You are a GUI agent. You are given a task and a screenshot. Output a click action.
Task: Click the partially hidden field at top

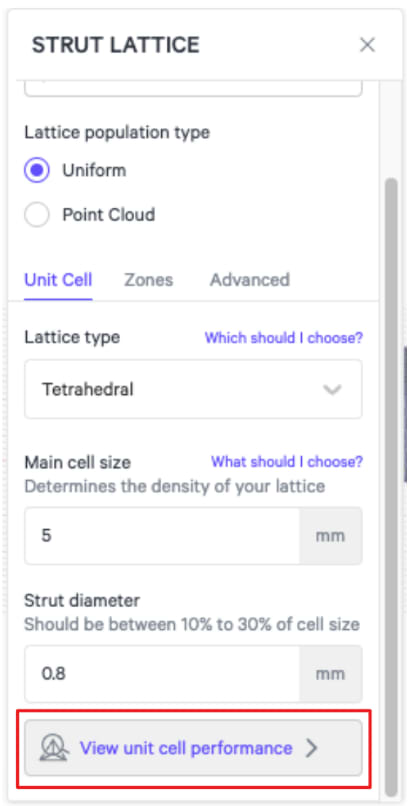pyautogui.click(x=193, y=88)
